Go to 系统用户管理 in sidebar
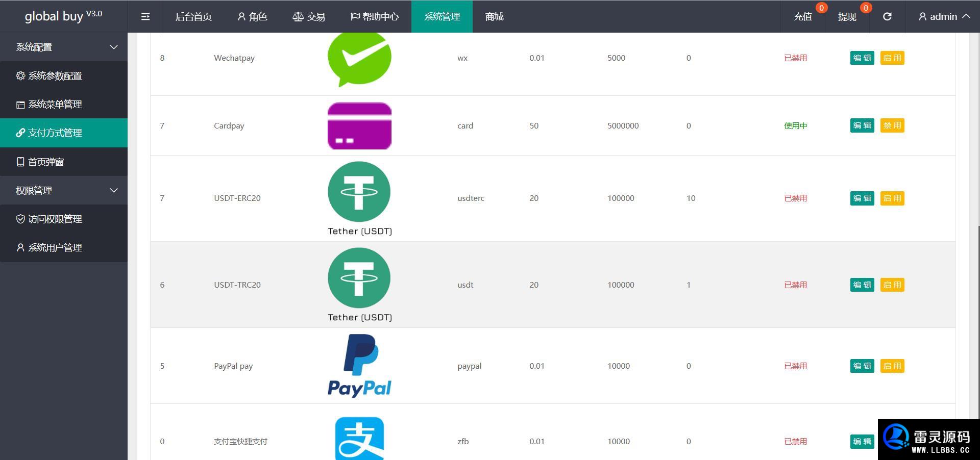Image resolution: width=980 pixels, height=460 pixels. point(64,247)
